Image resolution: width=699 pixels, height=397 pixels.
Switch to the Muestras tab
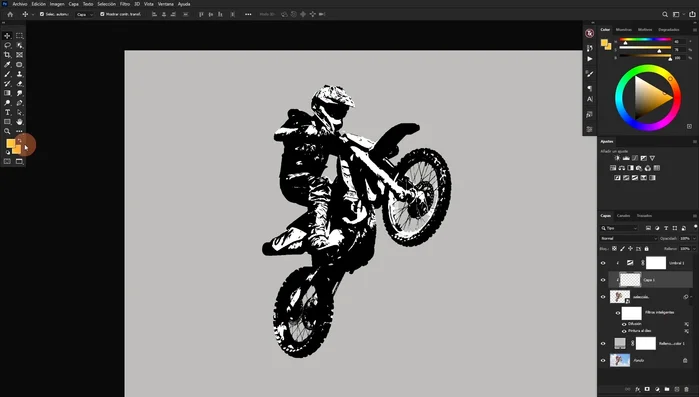tap(624, 30)
